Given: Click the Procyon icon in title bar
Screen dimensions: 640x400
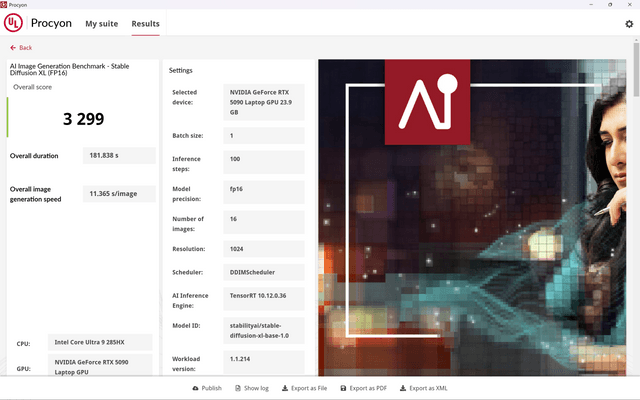Looking at the screenshot, I should pyautogui.click(x=4, y=4).
